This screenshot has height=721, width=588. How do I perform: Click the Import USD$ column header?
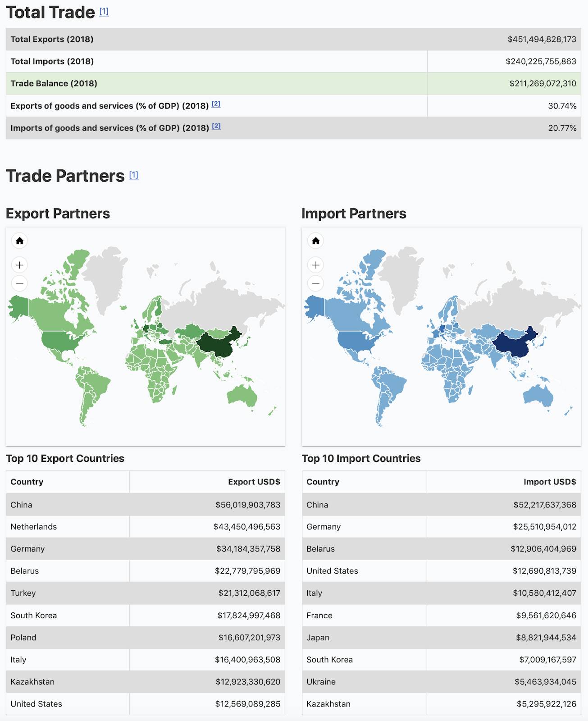(x=549, y=482)
